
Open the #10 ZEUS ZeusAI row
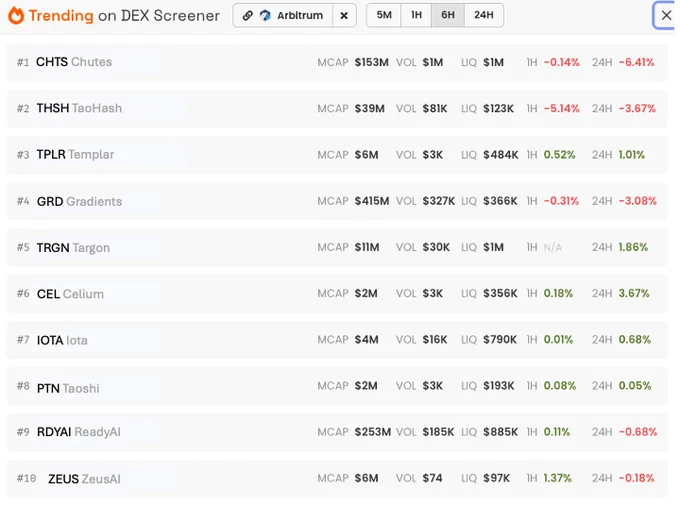(x=337, y=479)
